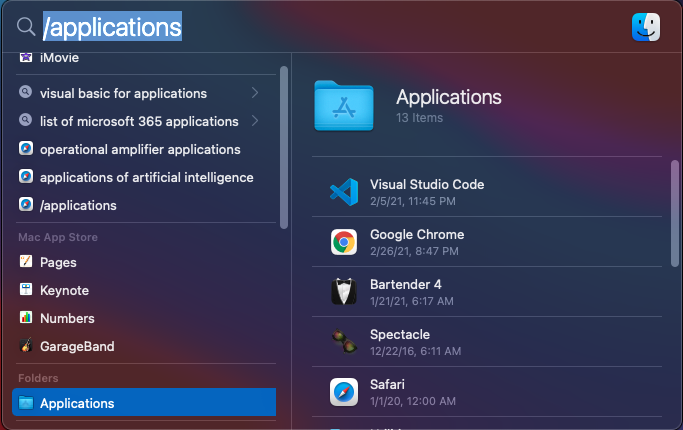Click the 13 Items count label
Viewport: 683px width, 430px height.
coord(419,118)
